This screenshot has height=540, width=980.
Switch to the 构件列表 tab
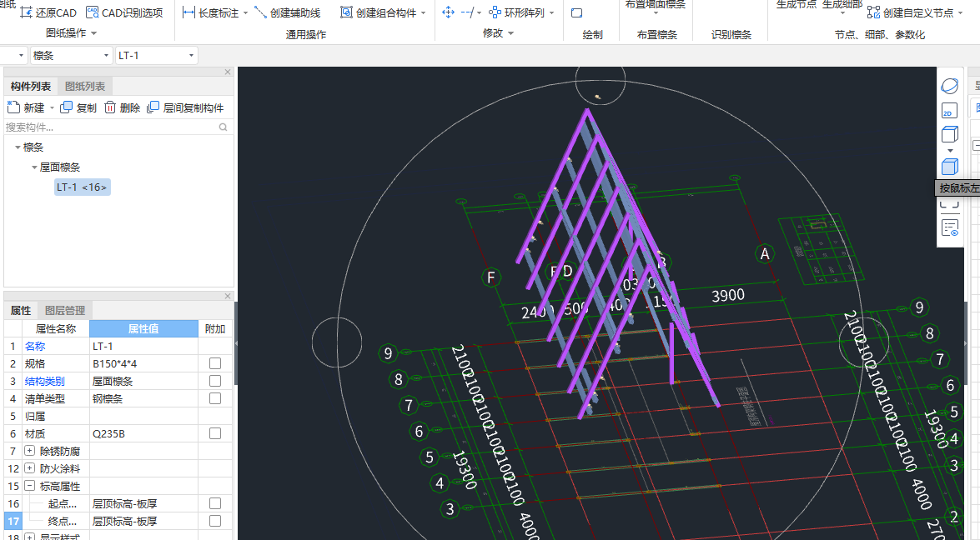31,86
